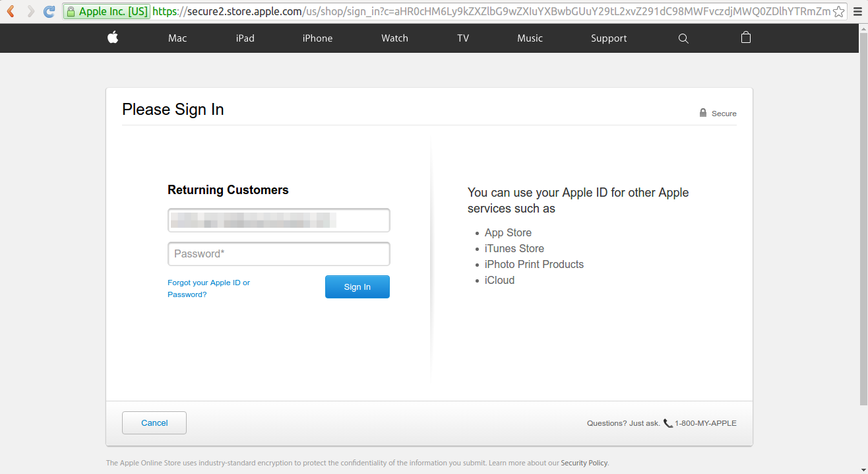The width and height of the screenshot is (868, 474).
Task: Open the Support section
Action: click(608, 38)
